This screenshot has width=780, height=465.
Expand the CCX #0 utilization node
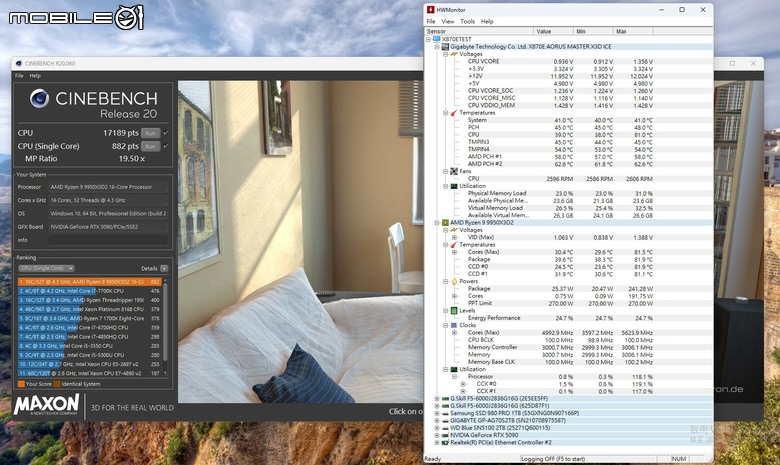pos(463,384)
